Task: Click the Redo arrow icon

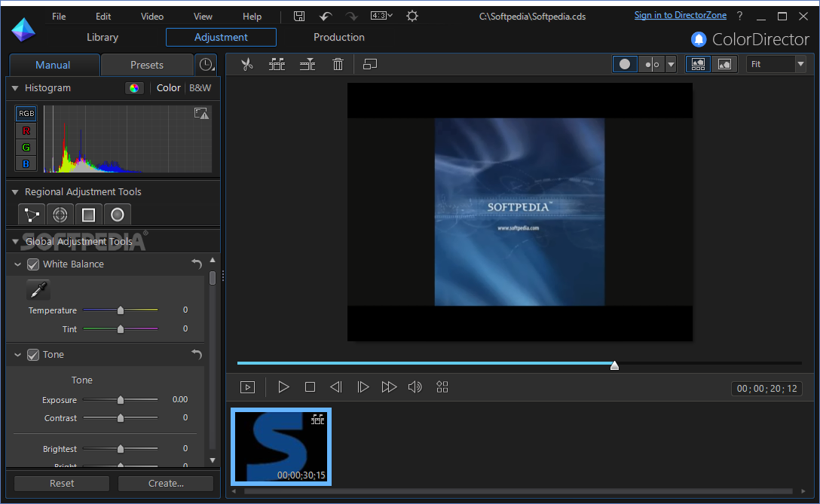Action: pyautogui.click(x=351, y=17)
